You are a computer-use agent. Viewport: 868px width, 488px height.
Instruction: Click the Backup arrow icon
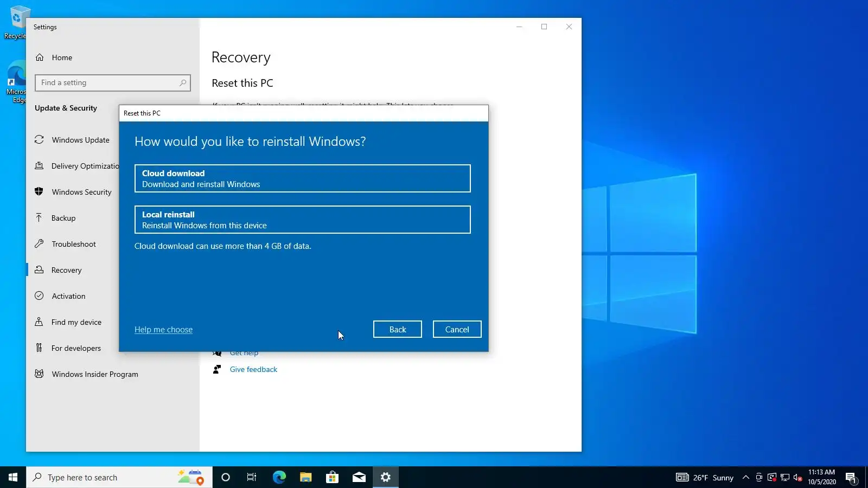click(x=39, y=217)
